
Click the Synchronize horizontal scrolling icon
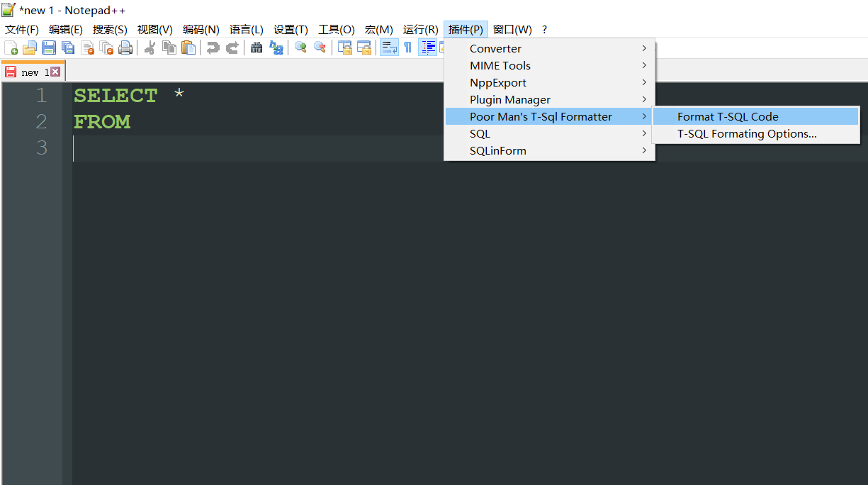pos(364,48)
